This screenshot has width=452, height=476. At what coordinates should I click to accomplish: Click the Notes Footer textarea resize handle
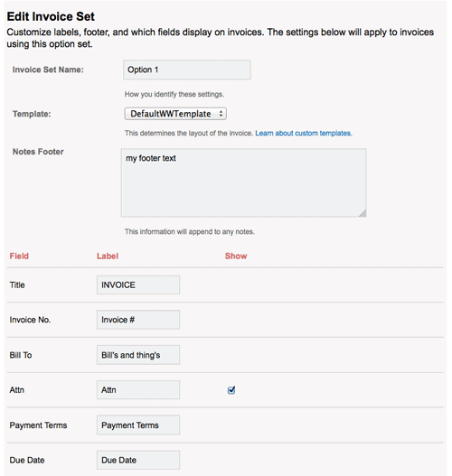[x=363, y=213]
